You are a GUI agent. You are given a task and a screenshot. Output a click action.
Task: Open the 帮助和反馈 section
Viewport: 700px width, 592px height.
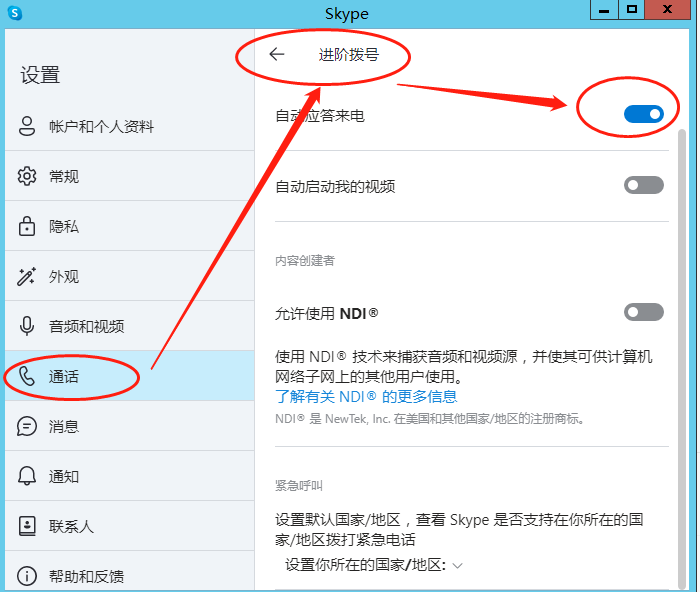[x=129, y=572]
